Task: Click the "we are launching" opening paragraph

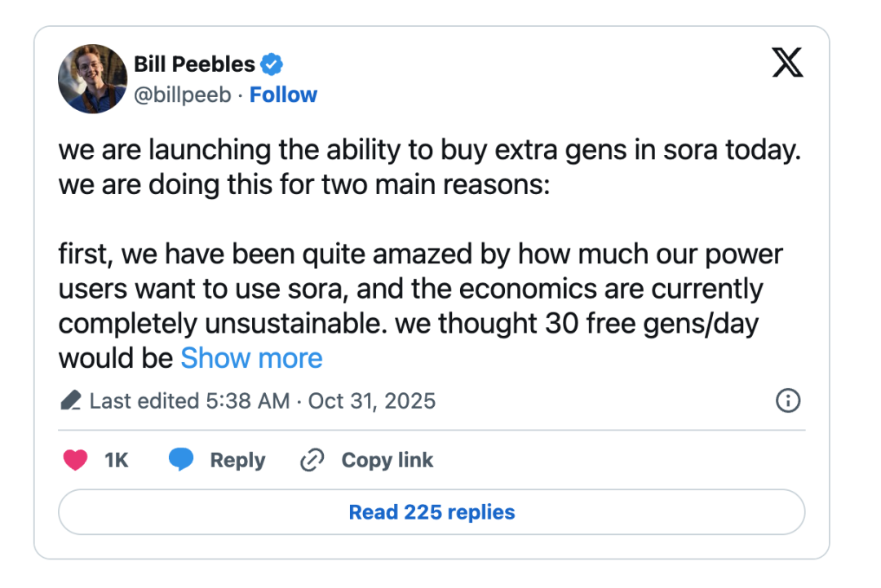Action: coord(424,167)
